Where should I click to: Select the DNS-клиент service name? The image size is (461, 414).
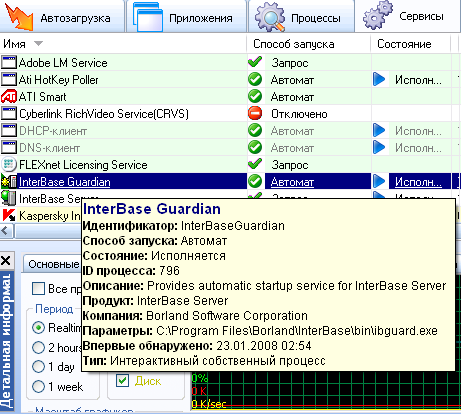point(49,148)
